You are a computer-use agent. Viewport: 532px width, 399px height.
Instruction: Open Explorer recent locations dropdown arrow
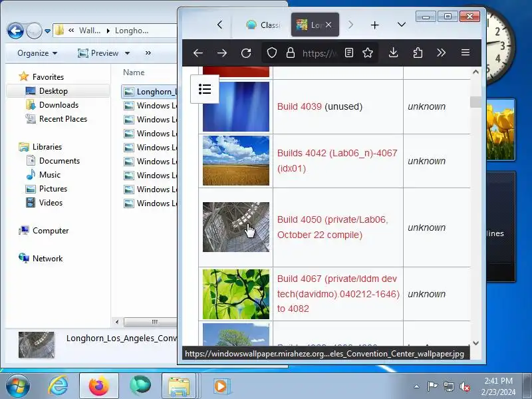click(47, 31)
